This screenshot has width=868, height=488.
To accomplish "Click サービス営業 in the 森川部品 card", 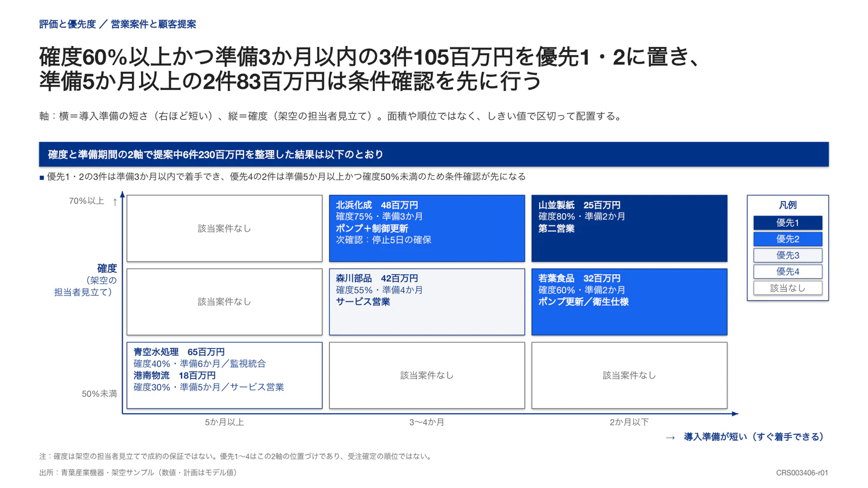I will pyautogui.click(x=363, y=301).
